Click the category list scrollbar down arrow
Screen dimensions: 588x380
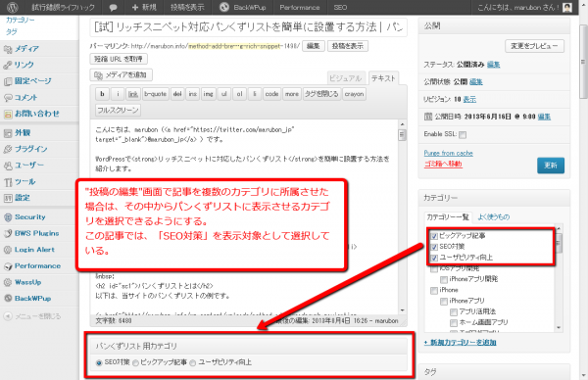coord(559,328)
